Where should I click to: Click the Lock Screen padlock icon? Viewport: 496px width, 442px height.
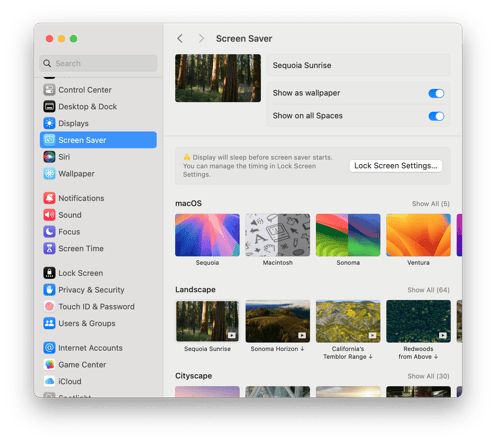[49, 273]
